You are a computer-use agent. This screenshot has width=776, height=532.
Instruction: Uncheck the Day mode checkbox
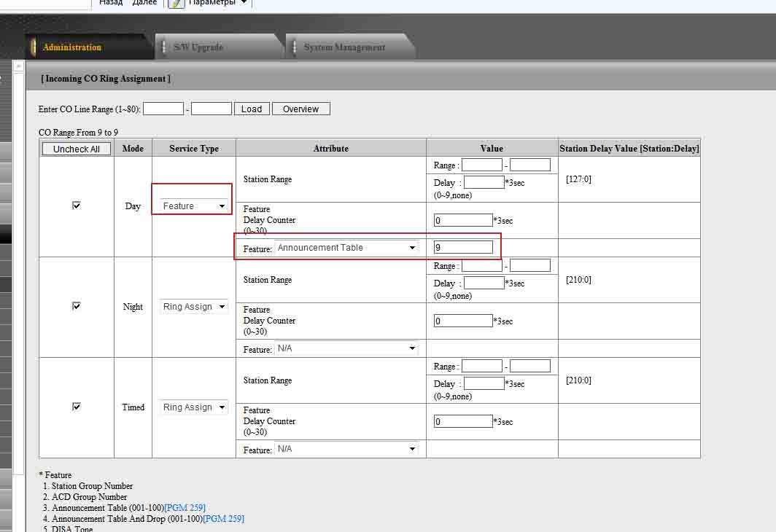(x=77, y=206)
